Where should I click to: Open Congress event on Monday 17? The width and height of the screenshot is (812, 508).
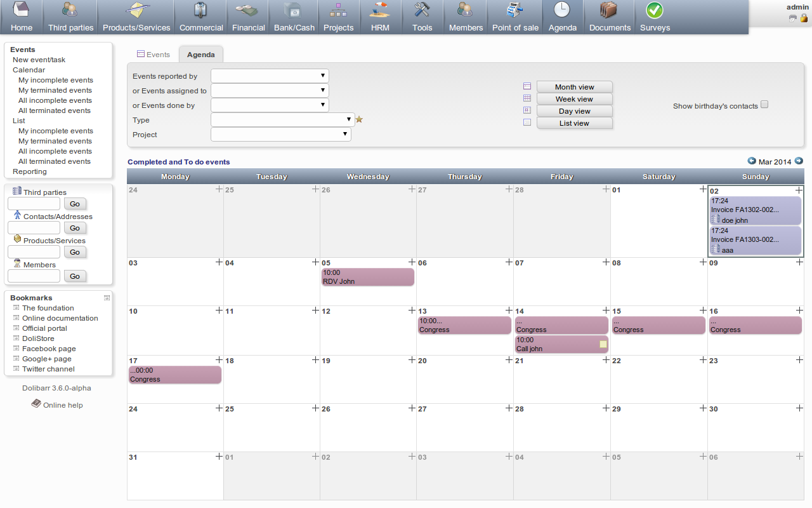click(x=175, y=375)
